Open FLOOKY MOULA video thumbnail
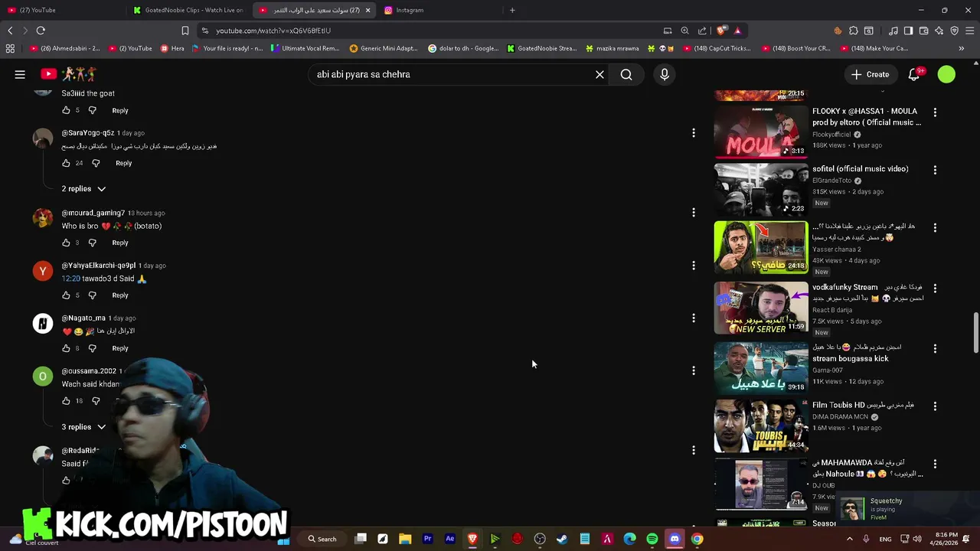This screenshot has width=980, height=551. coord(761,132)
